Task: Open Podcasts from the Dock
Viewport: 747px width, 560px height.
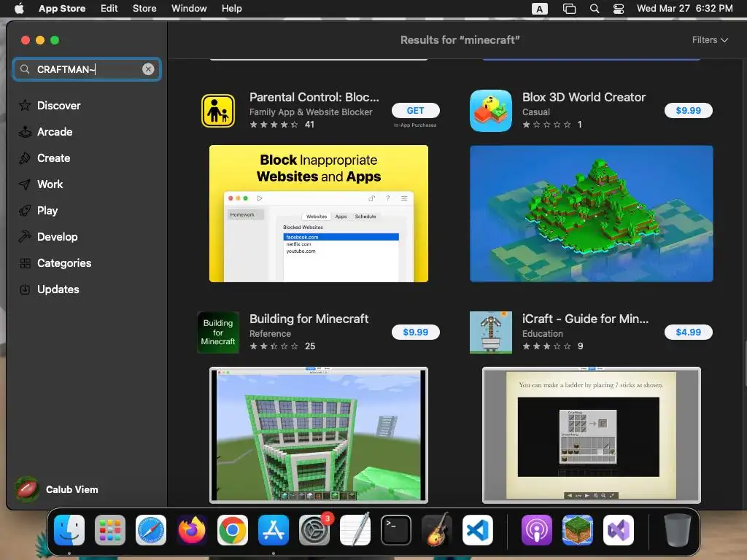Action: (x=537, y=530)
